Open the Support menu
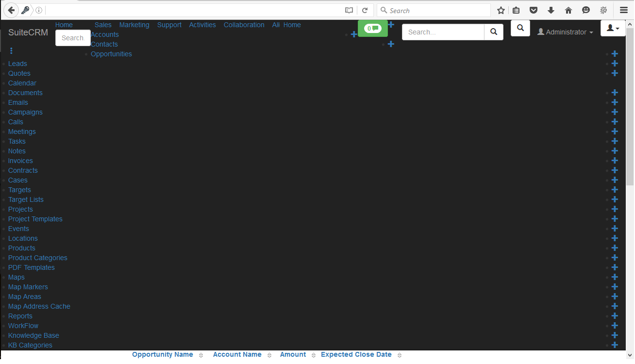This screenshot has height=364, width=635. point(169,25)
